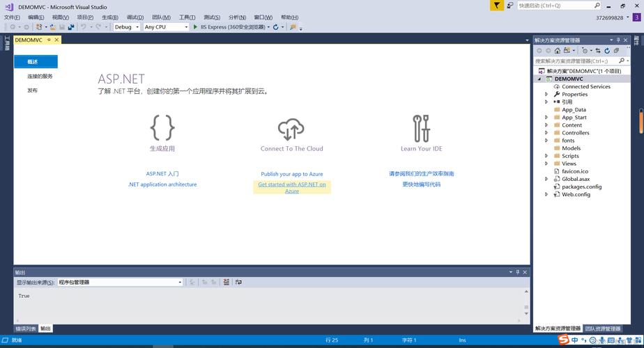
Task: Switch to the 错误列表 tab
Action: (x=26, y=329)
